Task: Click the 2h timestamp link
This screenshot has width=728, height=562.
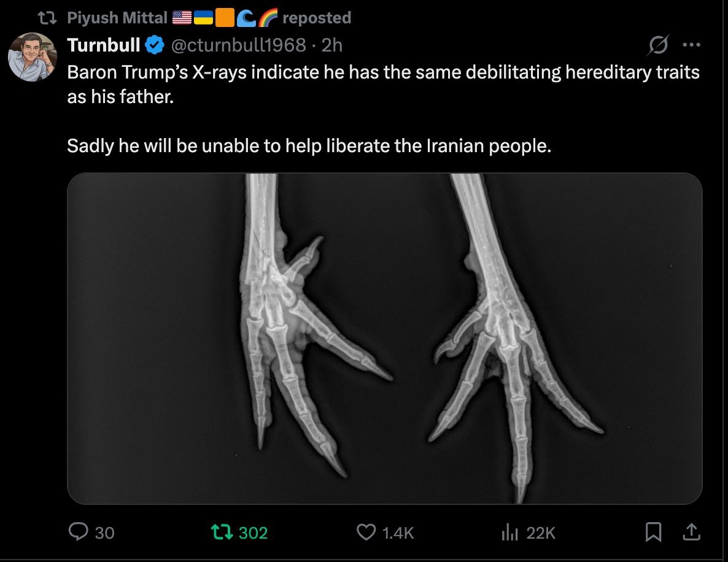Action: [x=332, y=45]
